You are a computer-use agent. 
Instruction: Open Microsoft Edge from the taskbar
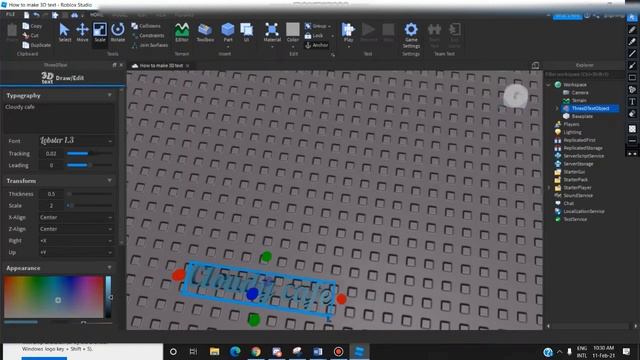point(235,351)
